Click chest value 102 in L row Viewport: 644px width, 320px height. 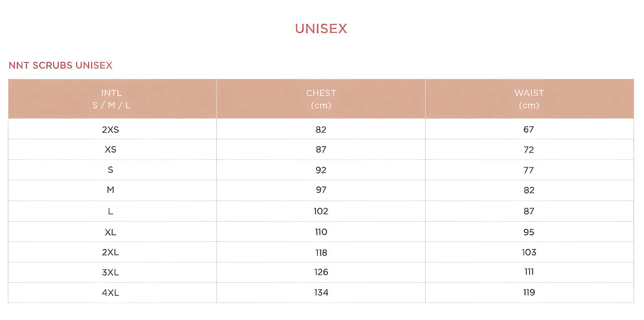[x=321, y=211]
